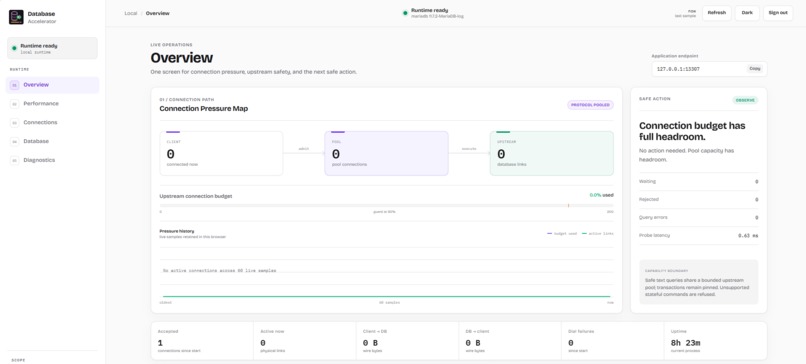The image size is (806, 364).
Task: Click the Query errors row
Action: point(699,217)
